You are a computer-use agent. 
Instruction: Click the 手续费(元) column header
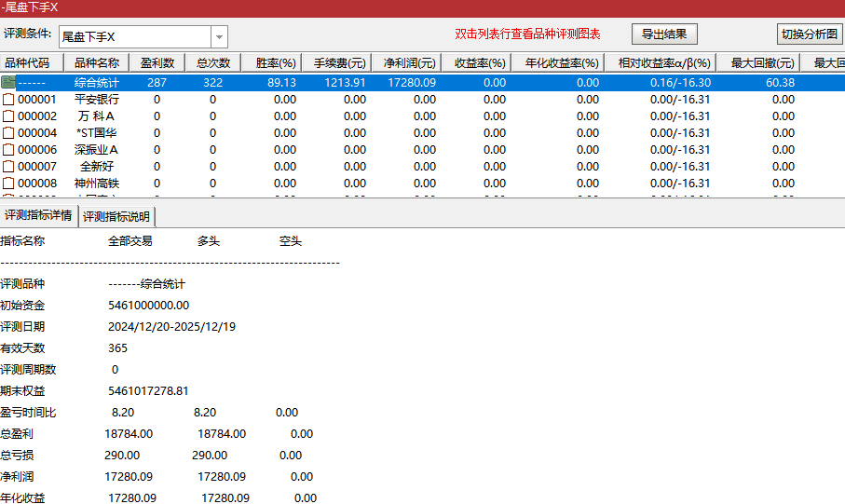339,63
